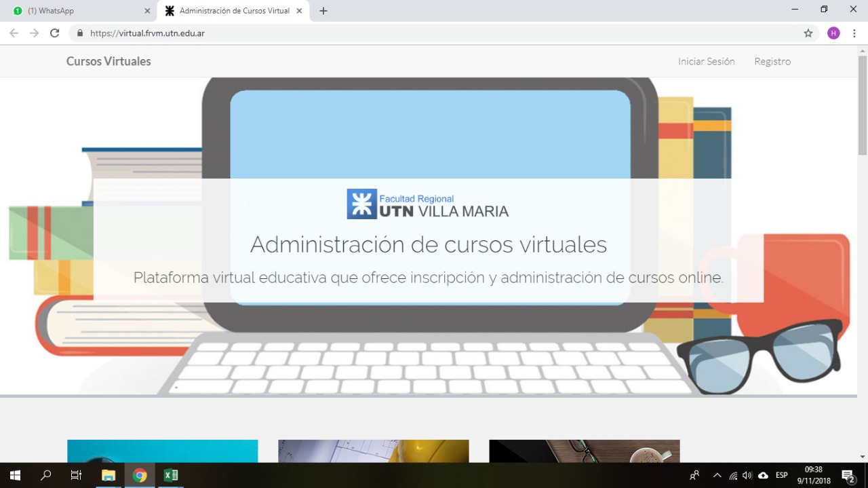Click the padlock site security icon
The image size is (868, 488).
coord(80,33)
